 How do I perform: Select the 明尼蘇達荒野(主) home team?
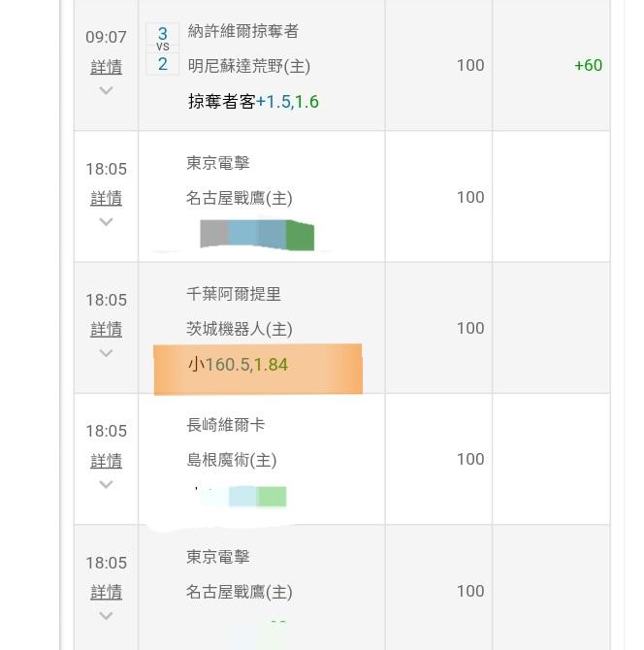[x=249, y=66]
